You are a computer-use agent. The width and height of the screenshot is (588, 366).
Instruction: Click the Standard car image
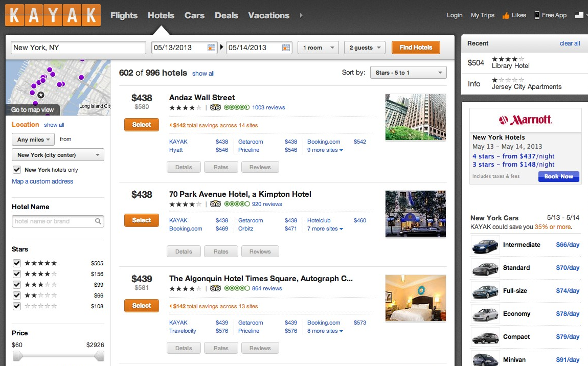(485, 268)
